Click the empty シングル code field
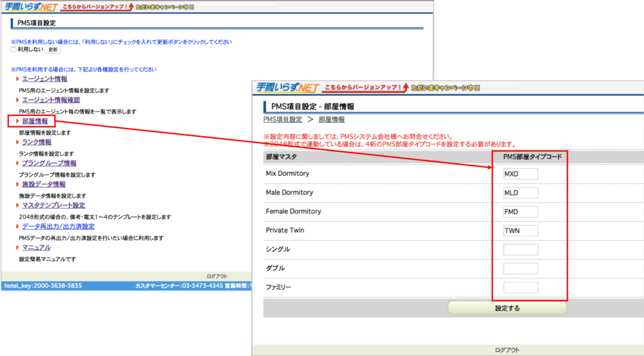 (x=521, y=250)
